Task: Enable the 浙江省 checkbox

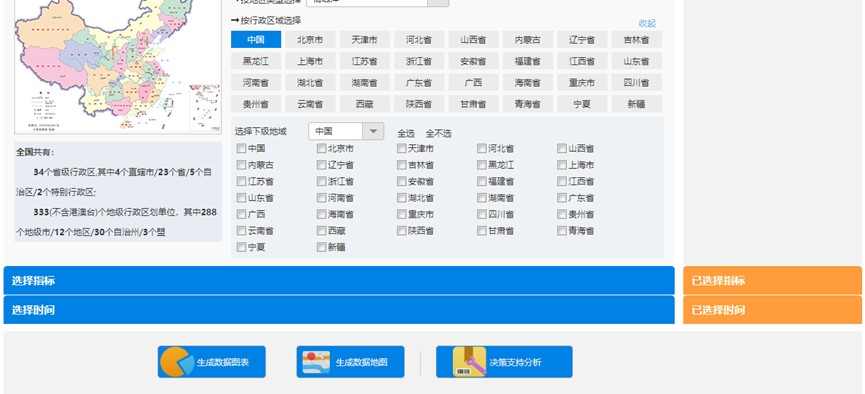Action: [x=321, y=182]
